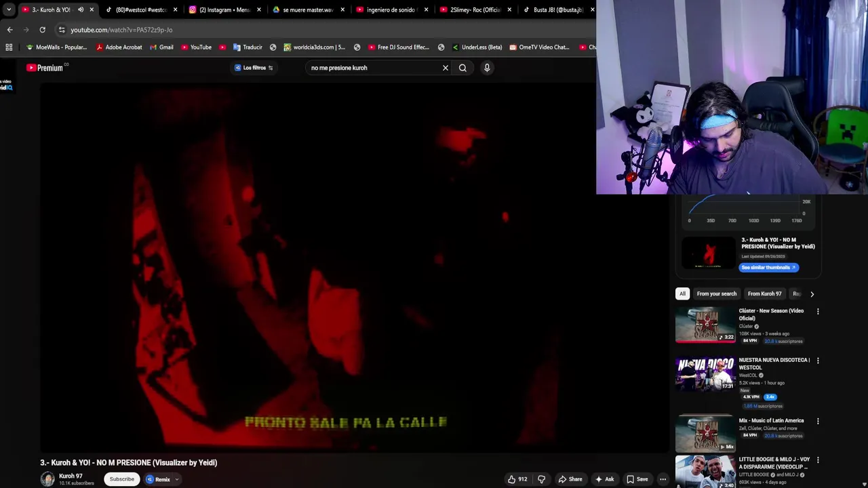This screenshot has width=868, height=488.
Task: Start voice search with microphone icon
Action: pyautogui.click(x=487, y=68)
